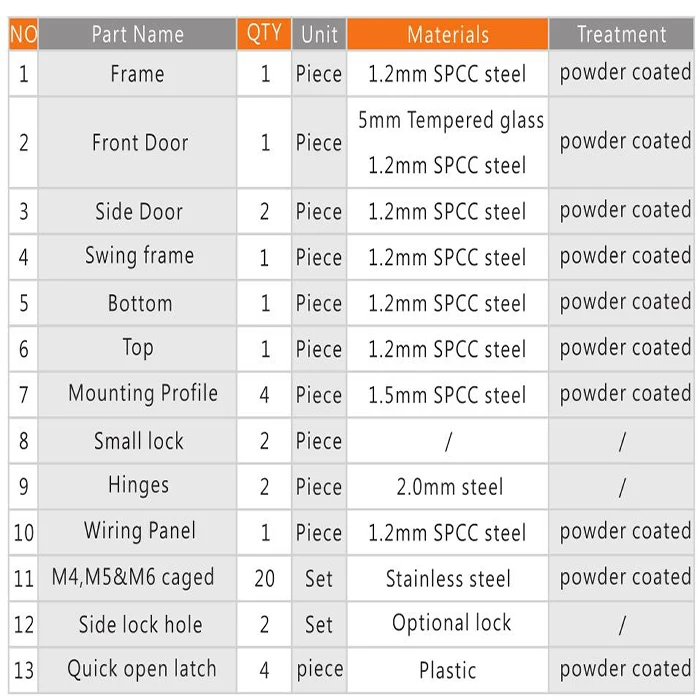This screenshot has width=700, height=700.
Task: Click the 1.5mm SPCC steel material cell
Action: coord(447,395)
